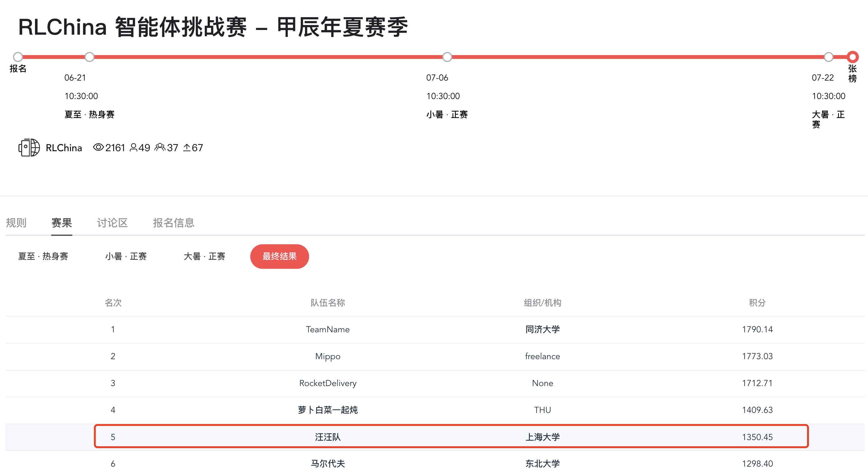Click the score 1712.71
The width and height of the screenshot is (868, 471).
click(x=757, y=383)
